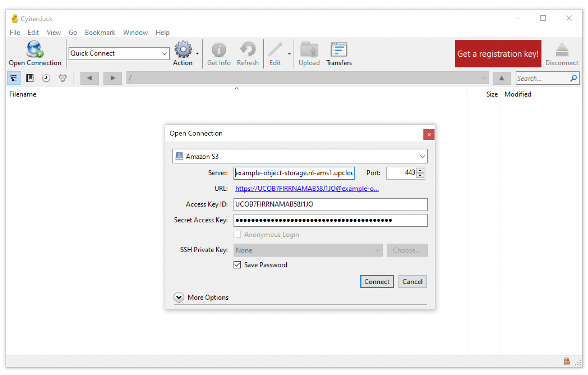Enable the Anonymous Login checkbox
This screenshot has height=375, width=588.
pos(237,234)
